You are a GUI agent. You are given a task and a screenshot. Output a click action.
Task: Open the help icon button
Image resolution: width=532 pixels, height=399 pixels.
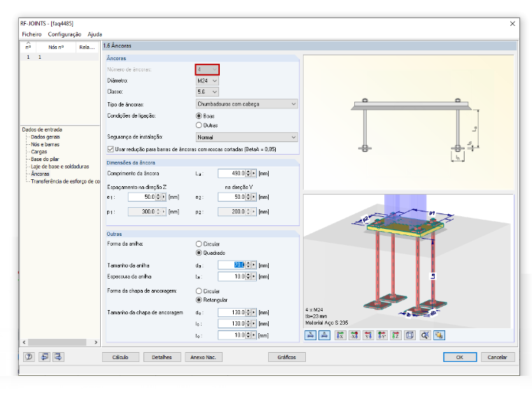(29, 356)
